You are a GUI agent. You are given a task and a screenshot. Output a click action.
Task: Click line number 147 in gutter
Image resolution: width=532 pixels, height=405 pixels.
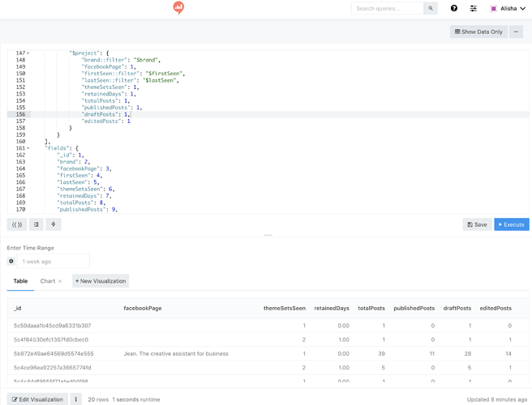[x=20, y=53]
